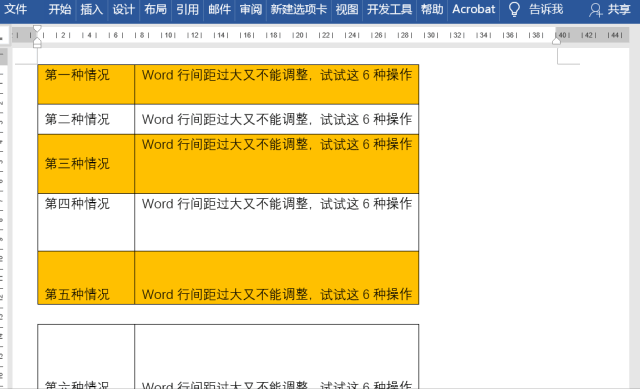640x389 pixels.
Task: Switch to the 设计 tab
Action: [123, 9]
